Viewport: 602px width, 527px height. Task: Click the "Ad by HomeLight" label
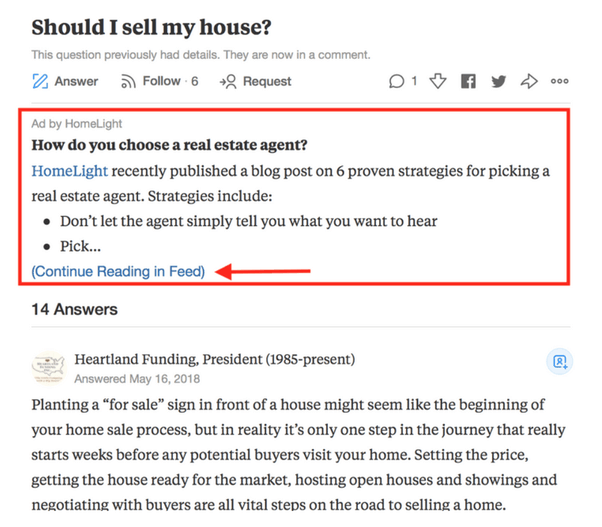click(77, 123)
